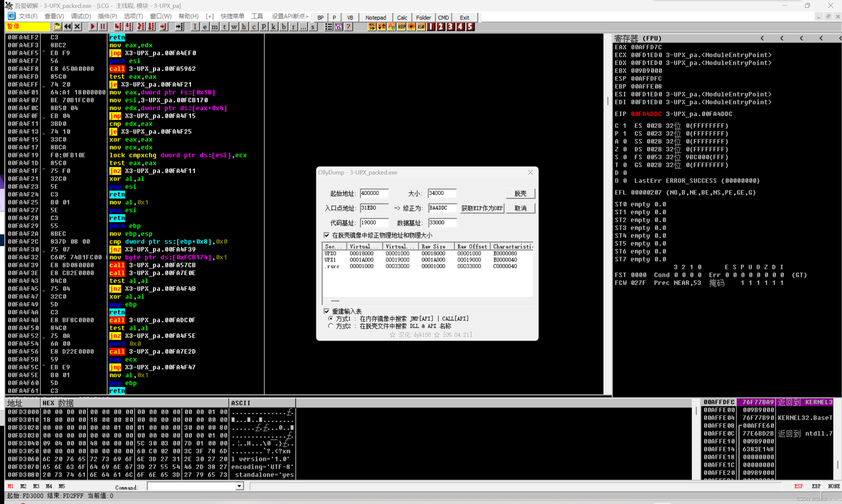Select method 2 search DLL & API names
This screenshot has width=842, height=504.
pyautogui.click(x=331, y=326)
